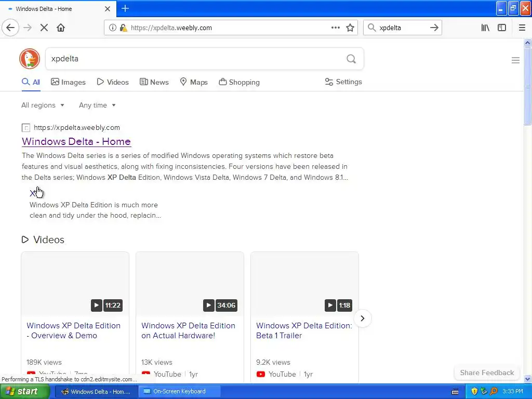The width and height of the screenshot is (532, 399).
Task: Click the Firefox xpdelta search box
Action: click(403, 28)
